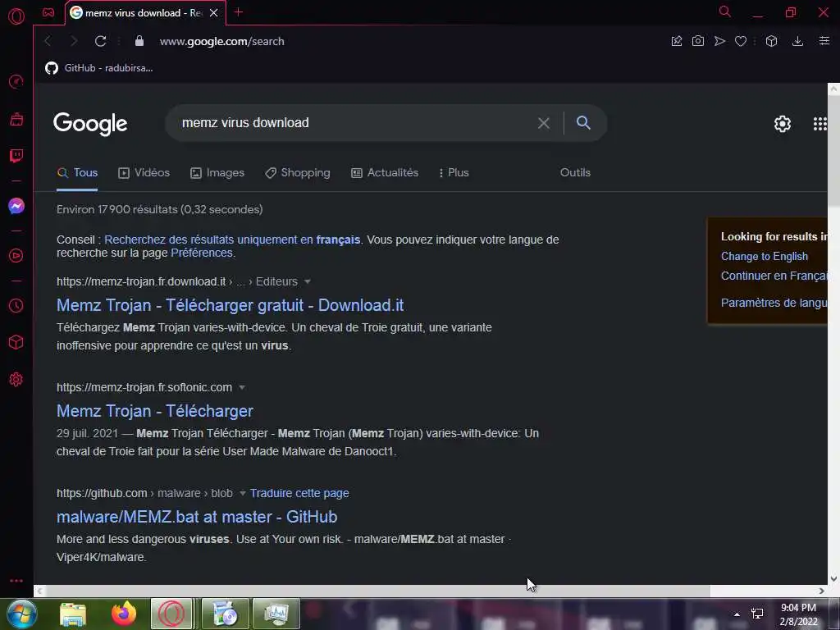Image resolution: width=840 pixels, height=630 pixels.
Task: Open the edit/pinboard toolbar icon
Action: pos(677,41)
